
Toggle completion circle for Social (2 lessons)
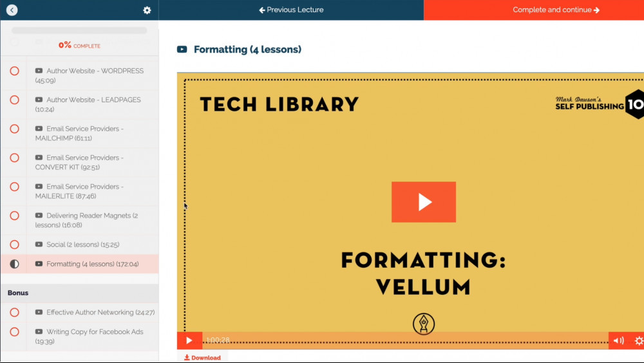click(x=14, y=245)
